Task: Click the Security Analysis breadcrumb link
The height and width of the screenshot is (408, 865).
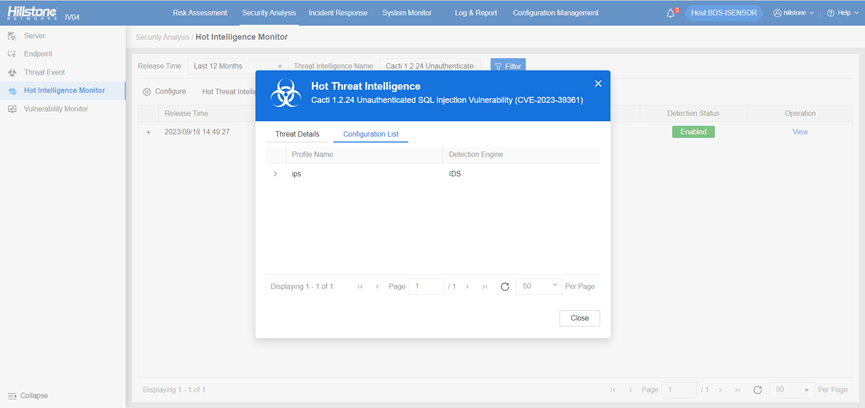Action: point(163,37)
